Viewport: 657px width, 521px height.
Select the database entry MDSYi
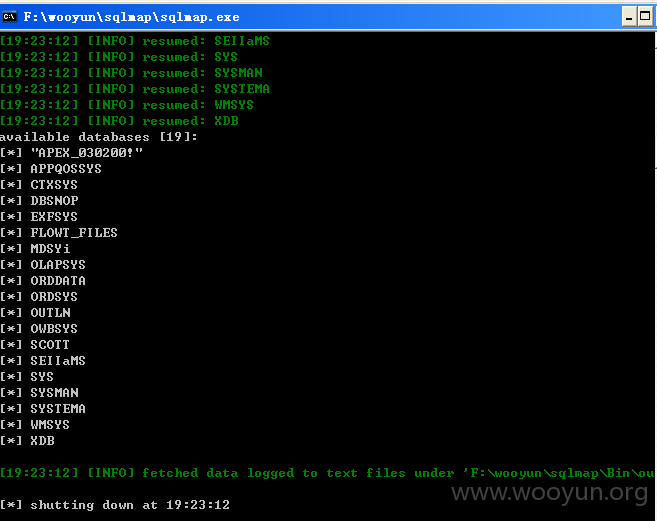click(35, 249)
